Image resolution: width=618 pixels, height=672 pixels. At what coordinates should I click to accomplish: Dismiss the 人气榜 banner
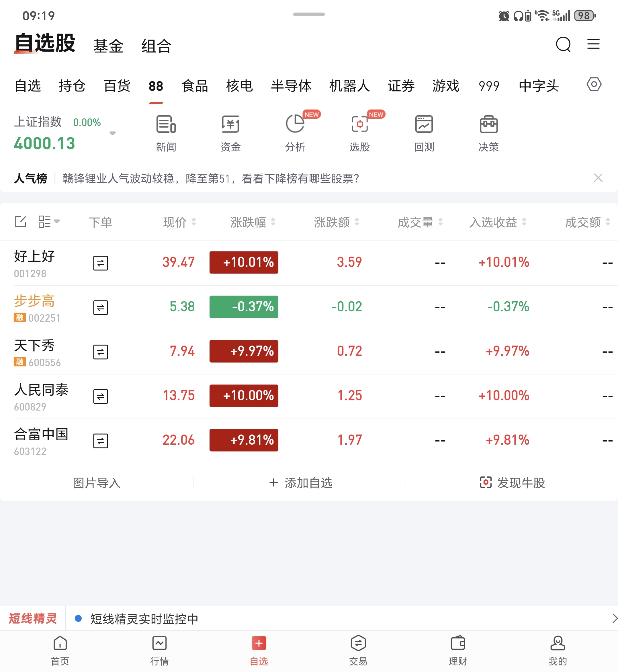click(598, 178)
